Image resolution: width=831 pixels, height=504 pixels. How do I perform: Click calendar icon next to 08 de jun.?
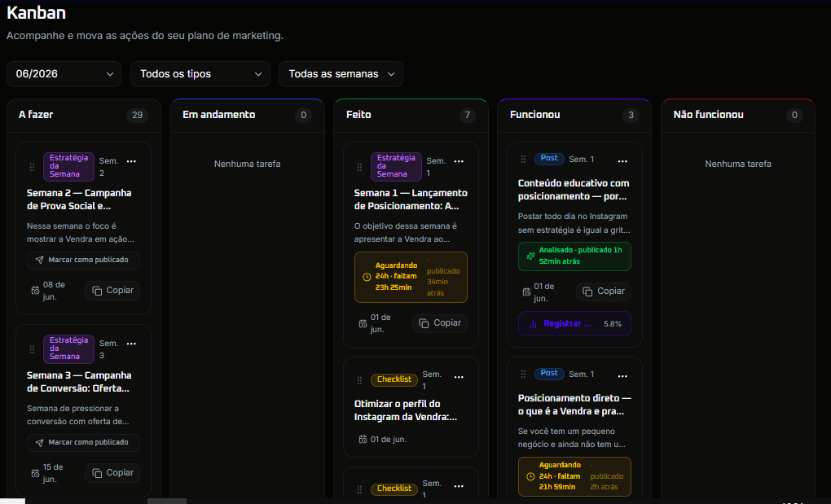coord(36,291)
